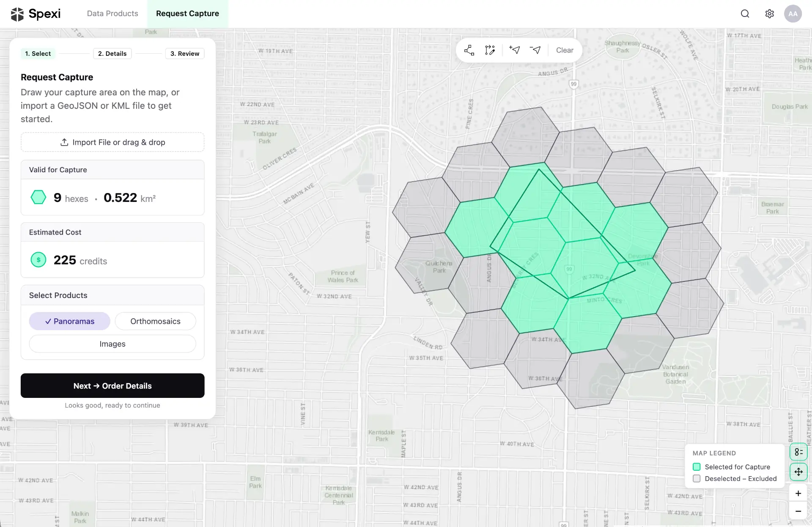Image resolution: width=812 pixels, height=527 pixels.
Task: Click the Valid for Capture heading
Action: (x=58, y=170)
